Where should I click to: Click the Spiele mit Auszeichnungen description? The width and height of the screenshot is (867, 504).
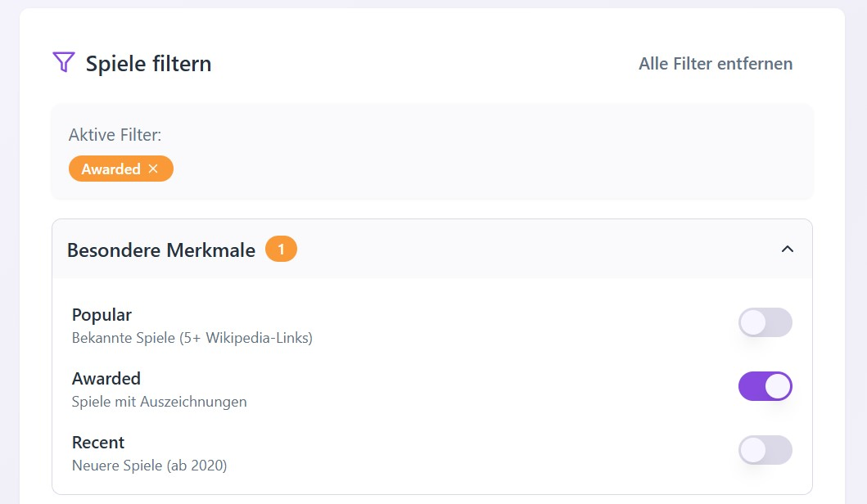(159, 401)
